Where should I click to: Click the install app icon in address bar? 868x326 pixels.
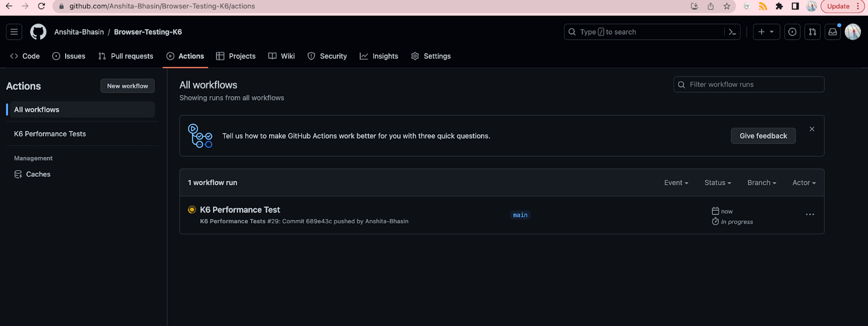[694, 6]
